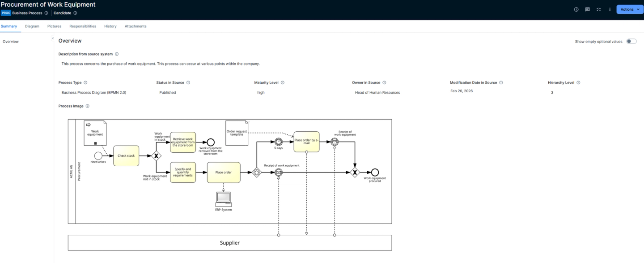Screen dimensions: 644x263
Task: Click Specify and quantify requirements task
Action: pos(183,172)
